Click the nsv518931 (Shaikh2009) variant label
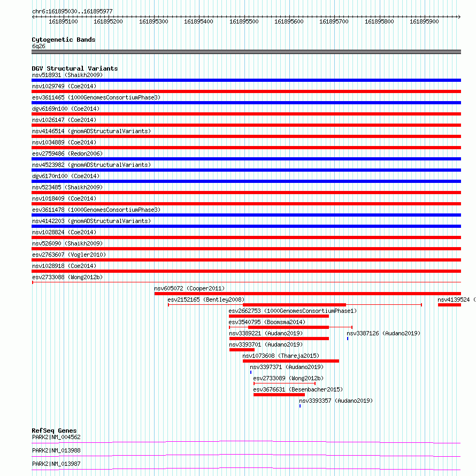This screenshot has height=476, width=476. [67, 75]
